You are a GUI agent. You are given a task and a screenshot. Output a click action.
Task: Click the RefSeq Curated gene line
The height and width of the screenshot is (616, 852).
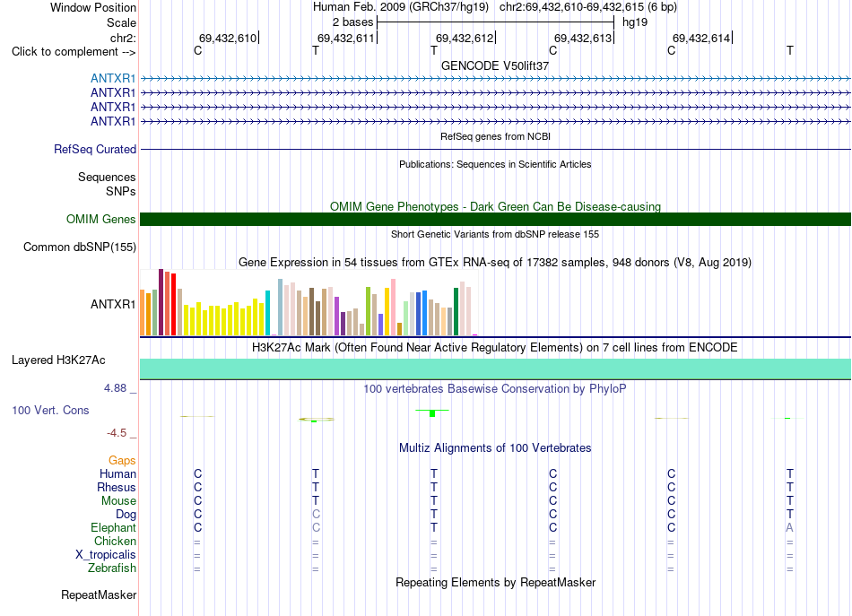pyautogui.click(x=495, y=149)
